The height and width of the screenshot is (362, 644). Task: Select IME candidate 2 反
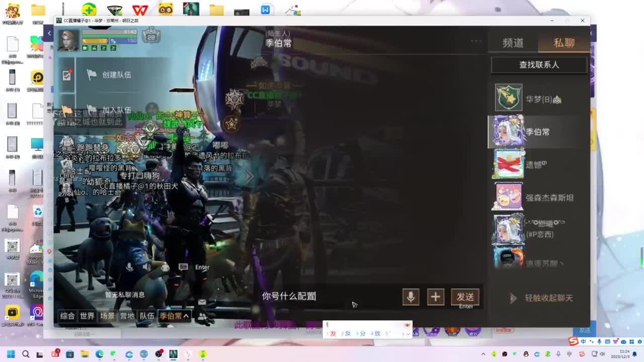tap(346, 333)
